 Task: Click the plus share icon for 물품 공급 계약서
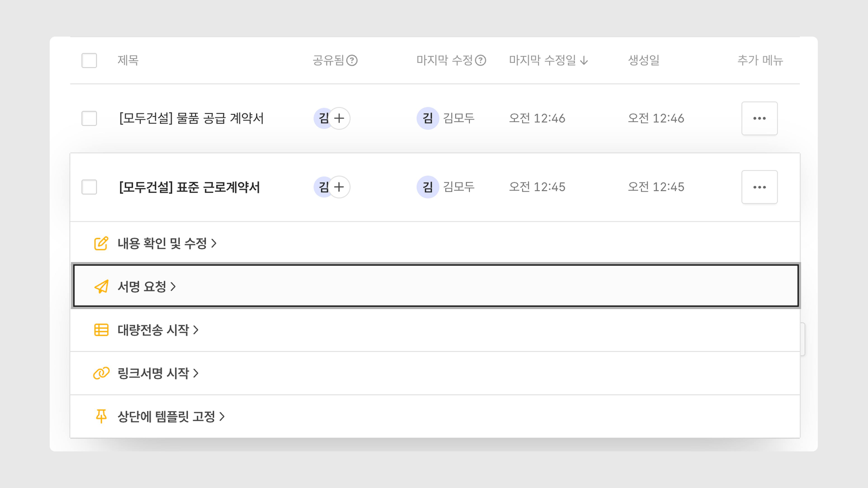tap(339, 118)
